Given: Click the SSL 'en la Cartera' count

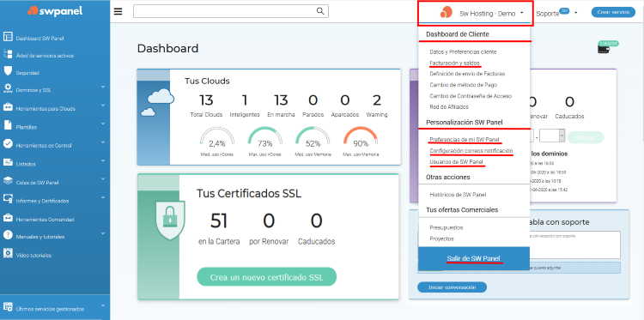Looking at the screenshot, I should coord(218,221).
